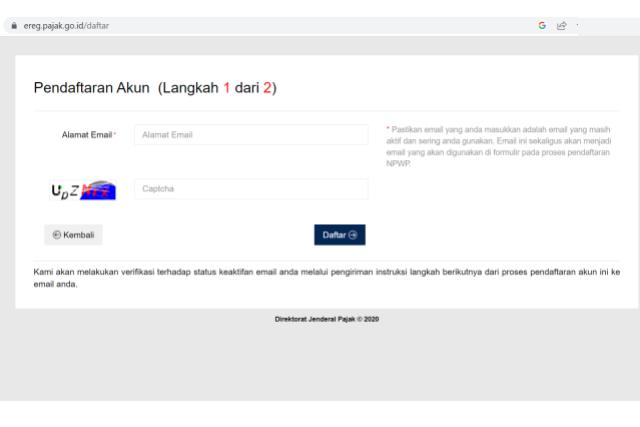Click the note starting with Pastikan email
The image size is (640, 427).
pyautogui.click(x=498, y=147)
